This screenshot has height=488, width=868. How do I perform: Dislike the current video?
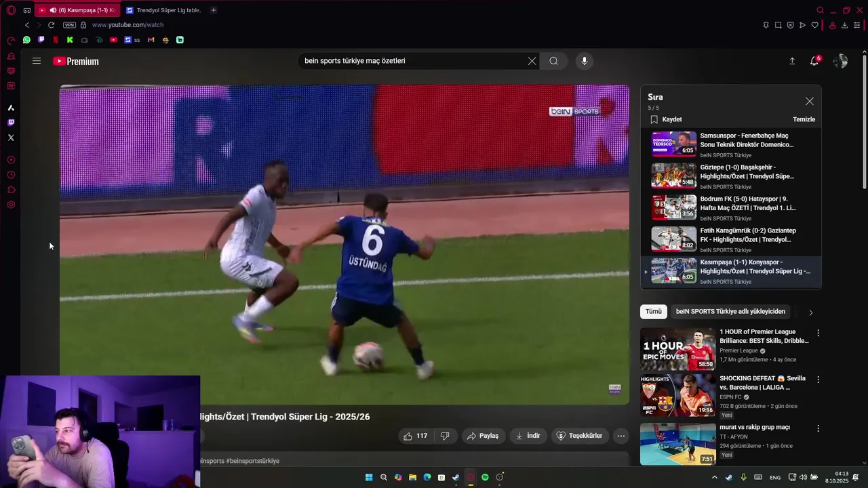click(x=445, y=436)
